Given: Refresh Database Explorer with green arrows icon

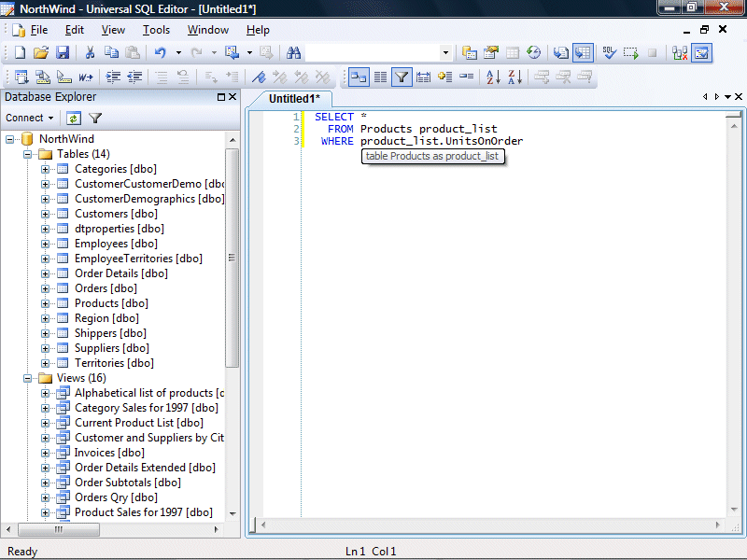Looking at the screenshot, I should [x=74, y=119].
